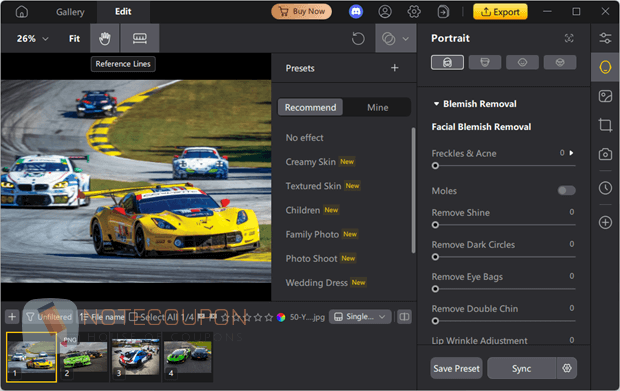Set the fifth rating star

269,317
